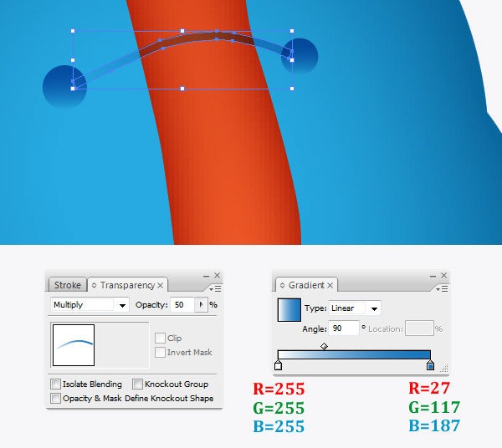Minimize the Gradient panel

click(x=433, y=276)
